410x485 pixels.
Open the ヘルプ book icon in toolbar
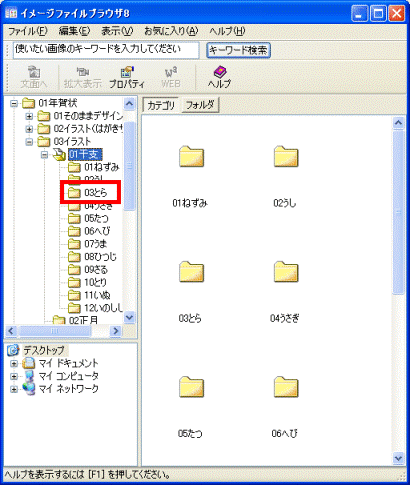[220, 72]
